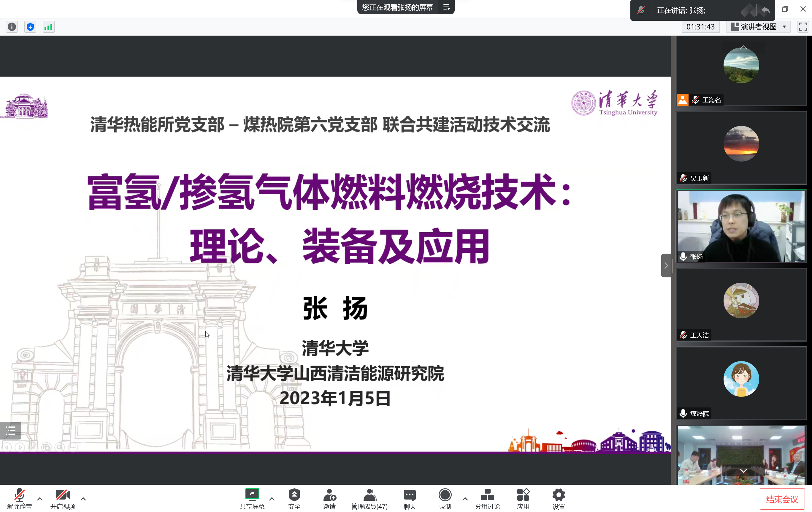Screen dimensions: 812x512
Task: Click the muted mic icon next to 王海名
Action: click(695, 100)
